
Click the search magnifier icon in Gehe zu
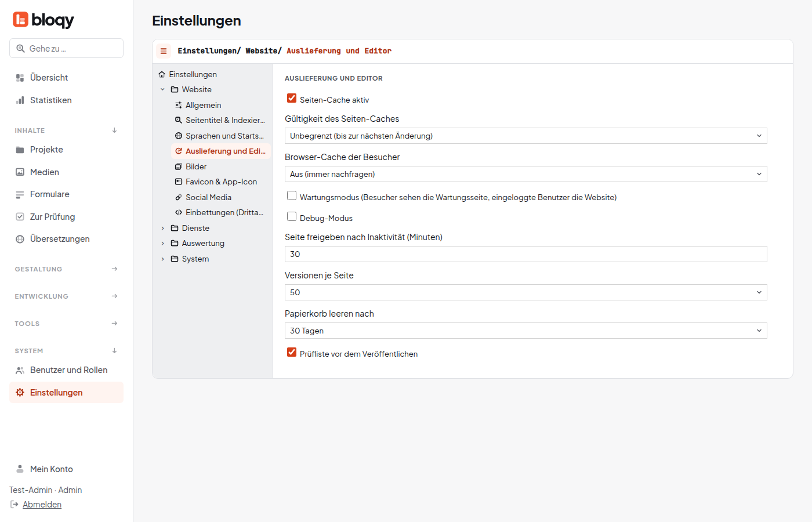20,49
